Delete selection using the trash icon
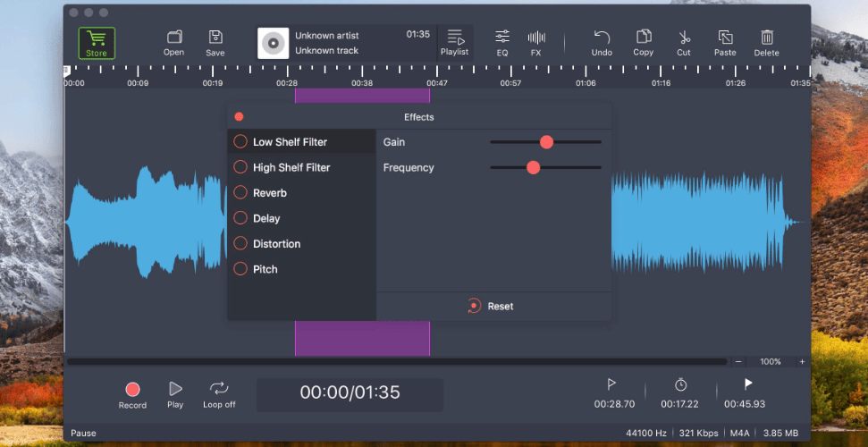The width and height of the screenshot is (868, 447). 767,43
